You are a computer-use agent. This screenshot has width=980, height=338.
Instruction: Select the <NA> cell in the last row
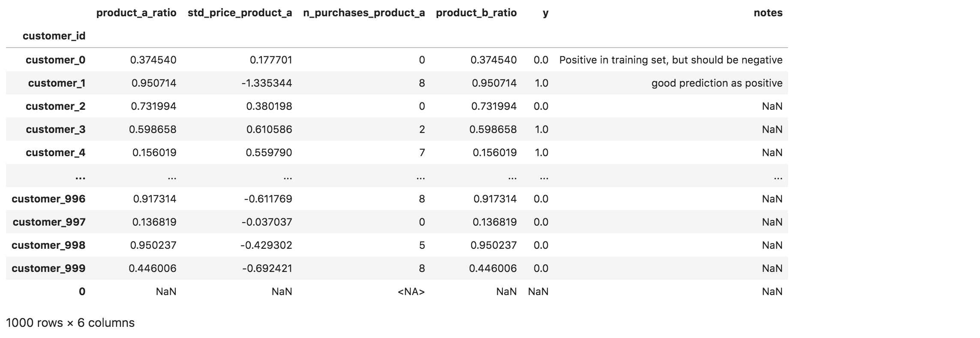point(411,292)
